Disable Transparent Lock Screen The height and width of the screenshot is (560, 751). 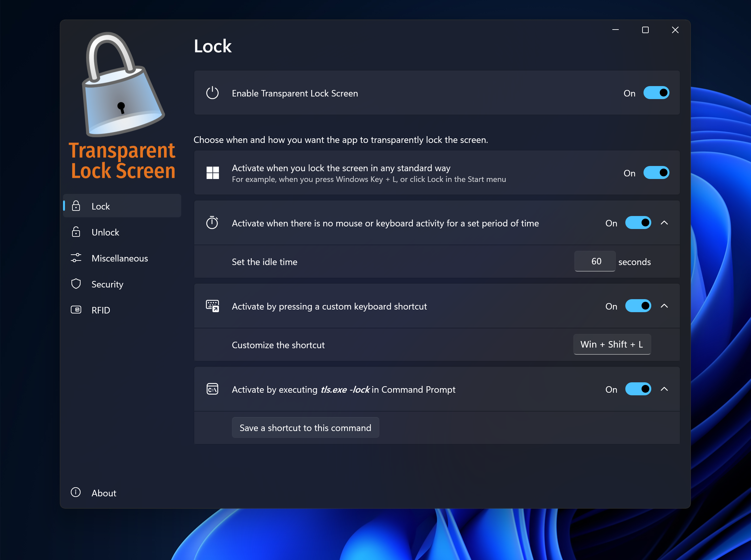click(x=656, y=93)
